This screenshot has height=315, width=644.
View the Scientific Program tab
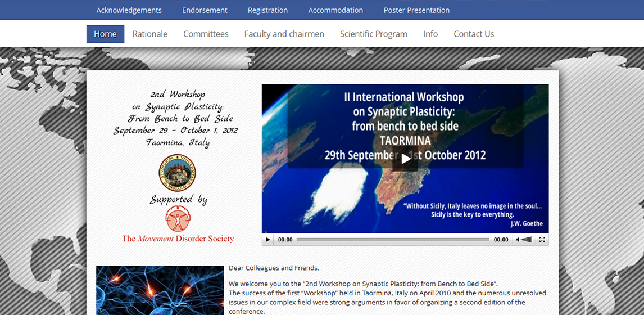(x=373, y=34)
